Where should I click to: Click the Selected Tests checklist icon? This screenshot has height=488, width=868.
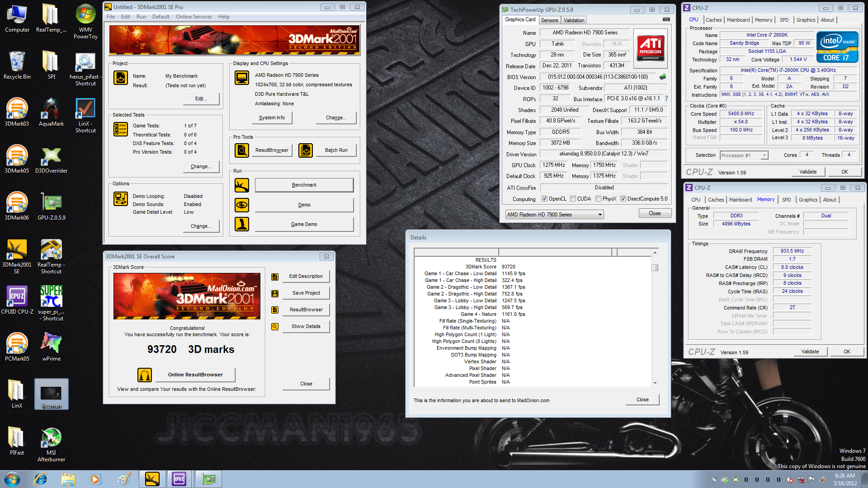(x=121, y=129)
